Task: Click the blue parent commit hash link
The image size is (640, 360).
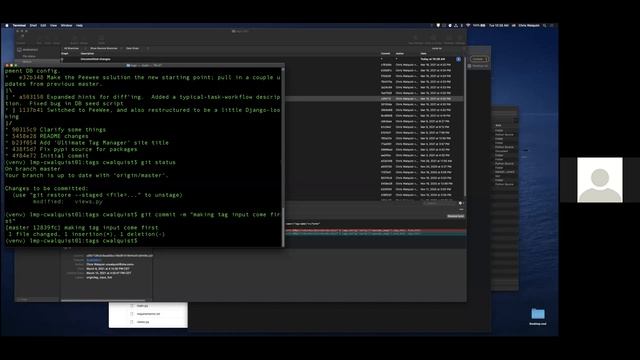Action: click(94, 260)
